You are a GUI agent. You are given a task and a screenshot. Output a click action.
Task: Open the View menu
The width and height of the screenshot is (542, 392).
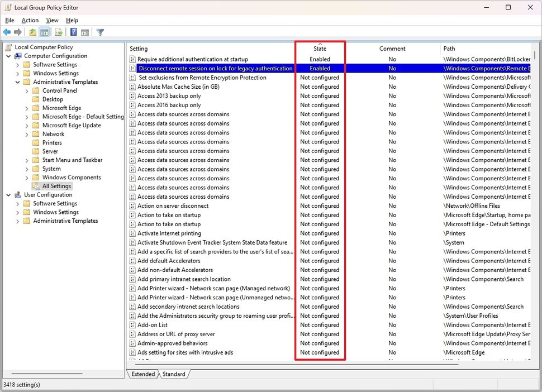(52, 20)
